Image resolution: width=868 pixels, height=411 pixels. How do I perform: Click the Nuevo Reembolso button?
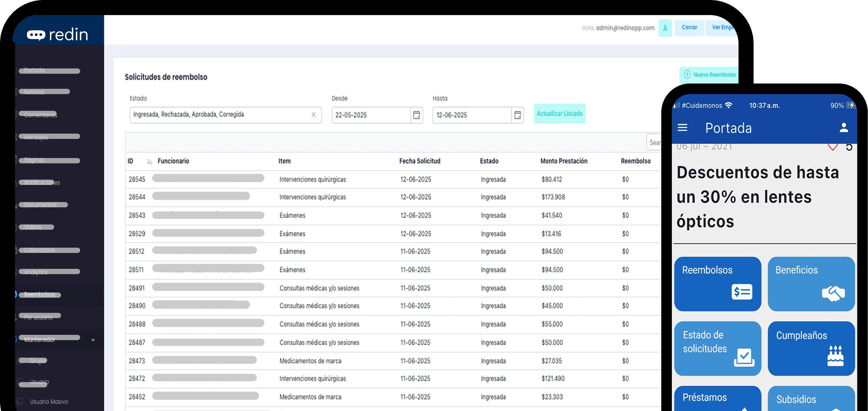click(709, 75)
